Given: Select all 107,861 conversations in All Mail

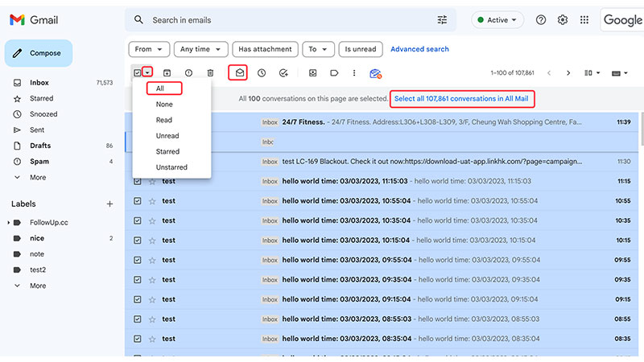Looking at the screenshot, I should (x=461, y=98).
